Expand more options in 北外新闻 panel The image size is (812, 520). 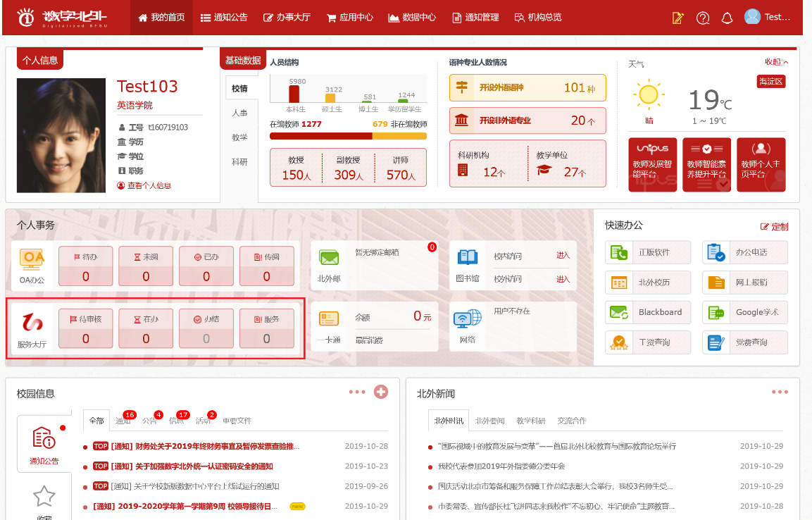[780, 392]
